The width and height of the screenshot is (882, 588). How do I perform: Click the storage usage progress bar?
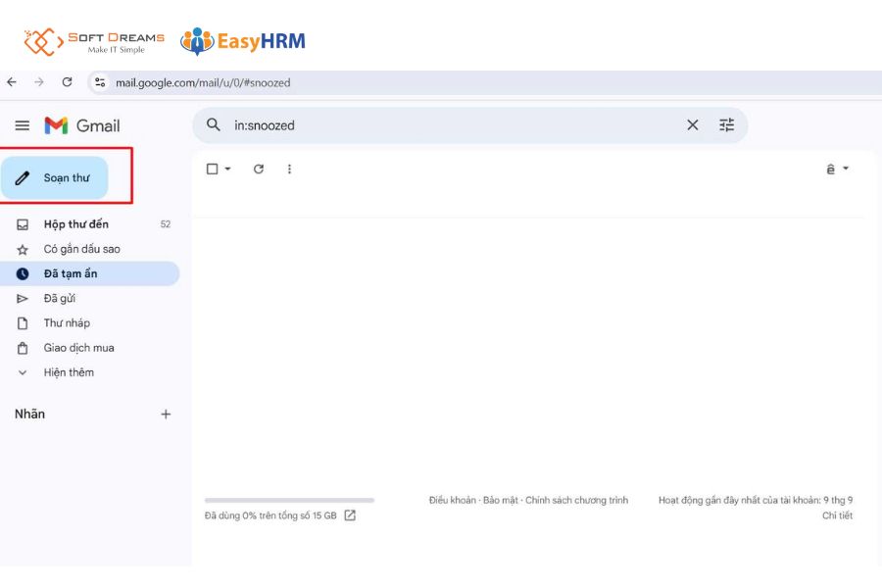point(289,500)
